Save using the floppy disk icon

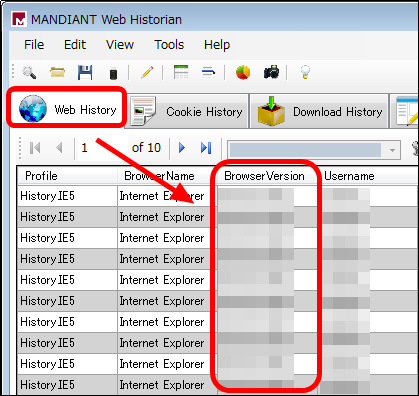coord(85,72)
